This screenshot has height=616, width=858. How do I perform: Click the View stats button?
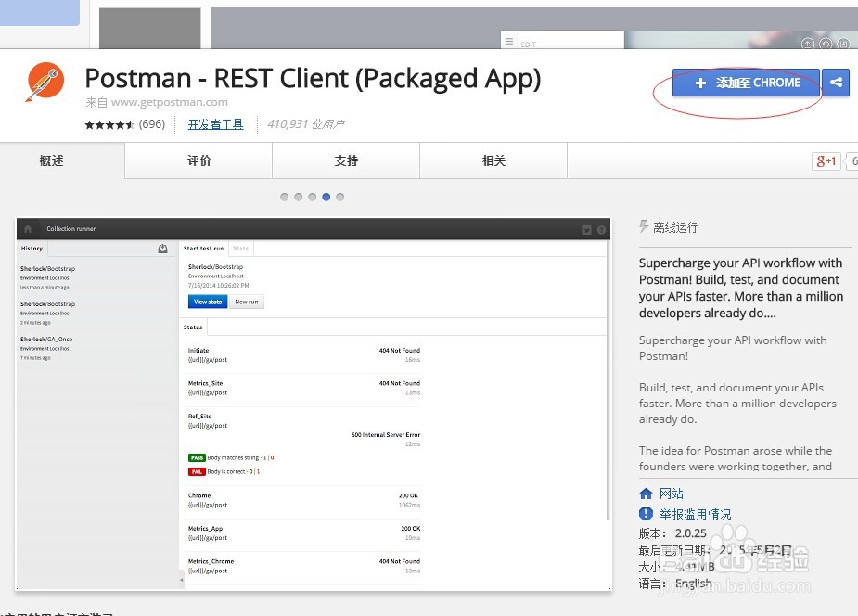tap(208, 302)
